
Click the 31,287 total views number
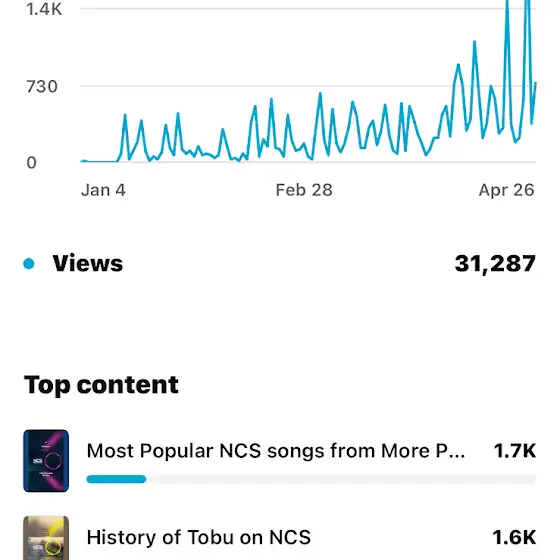[x=495, y=264]
